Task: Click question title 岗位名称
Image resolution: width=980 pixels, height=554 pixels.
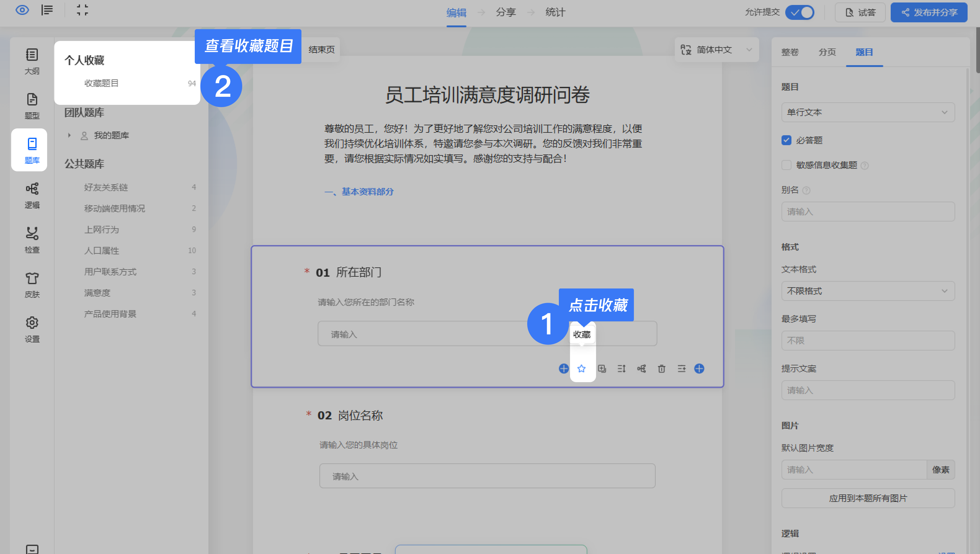Action: (361, 416)
